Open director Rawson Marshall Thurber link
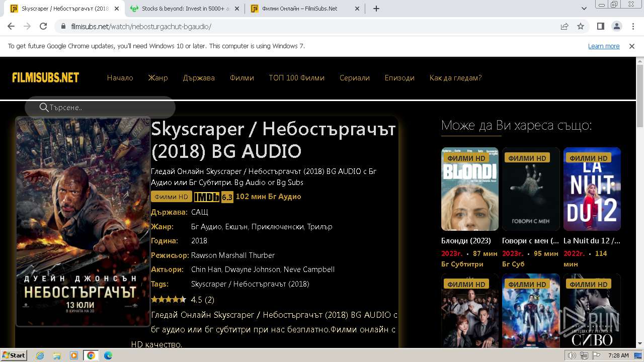 [x=233, y=255]
